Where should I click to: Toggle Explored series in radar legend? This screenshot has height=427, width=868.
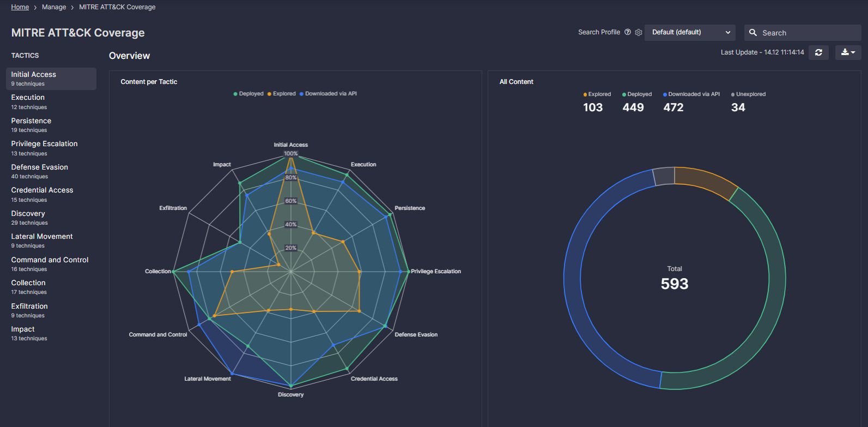point(281,94)
